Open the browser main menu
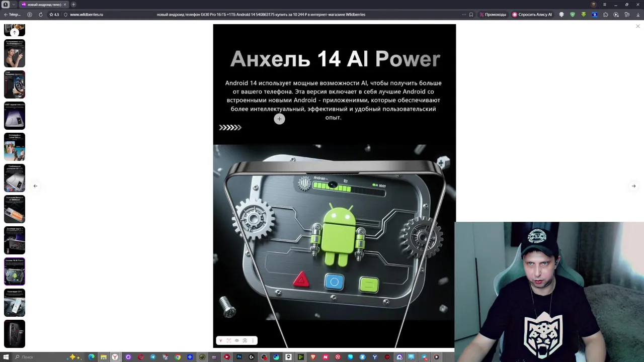This screenshot has height=362, width=644. pyautogui.click(x=604, y=5)
